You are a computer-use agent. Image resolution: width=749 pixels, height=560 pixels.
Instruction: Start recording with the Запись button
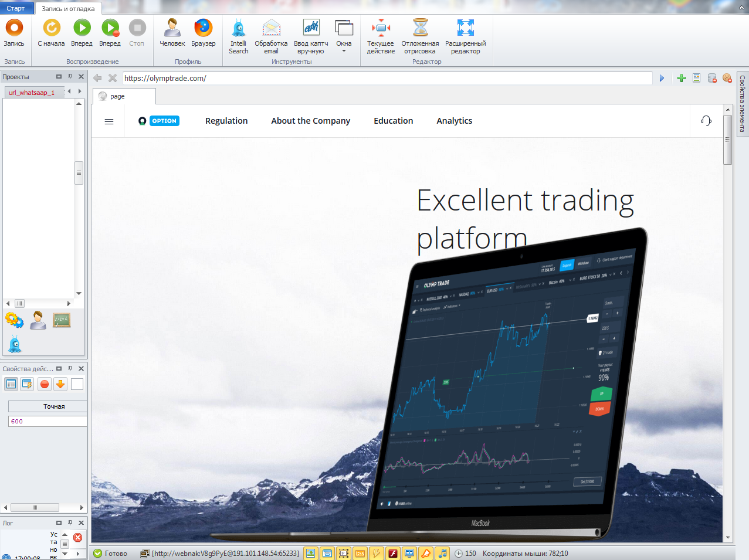click(14, 33)
